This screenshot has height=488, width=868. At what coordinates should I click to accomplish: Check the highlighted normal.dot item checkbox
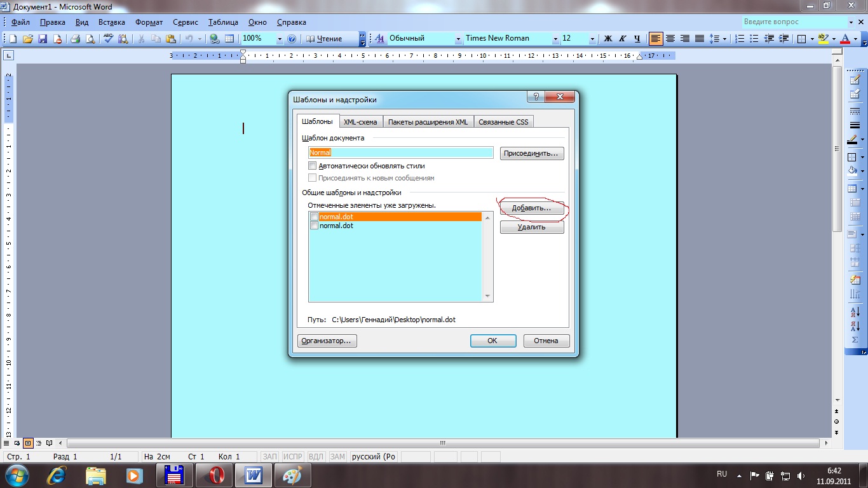pos(314,217)
